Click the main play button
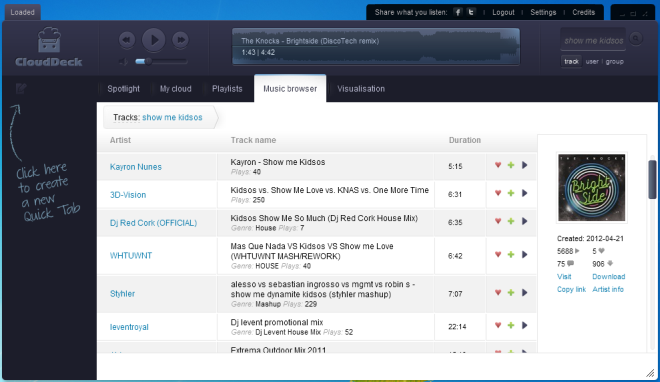 [154, 40]
